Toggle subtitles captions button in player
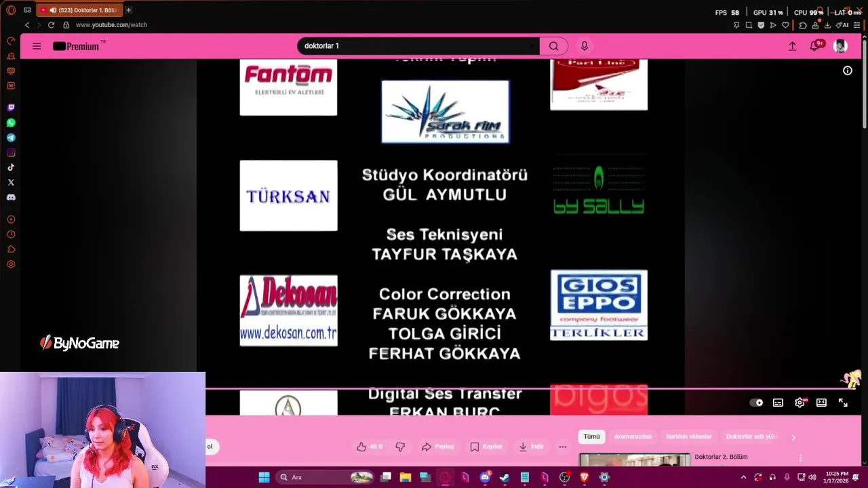Viewport: 868px width, 488px height. coord(778,403)
